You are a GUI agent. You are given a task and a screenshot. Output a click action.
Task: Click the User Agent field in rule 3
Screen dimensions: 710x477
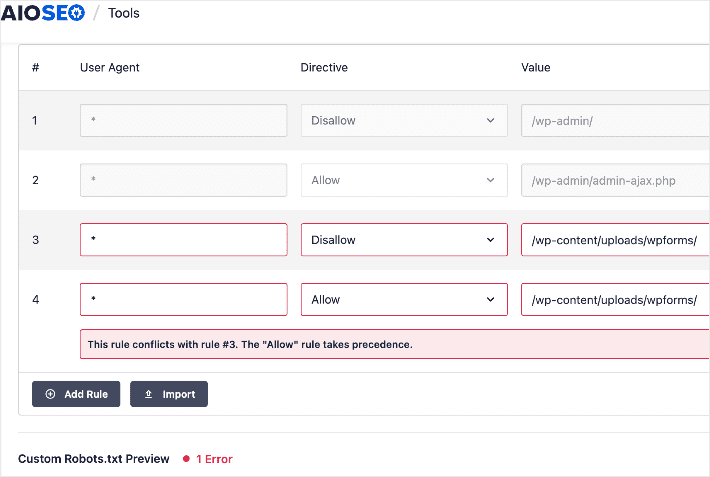(x=183, y=240)
